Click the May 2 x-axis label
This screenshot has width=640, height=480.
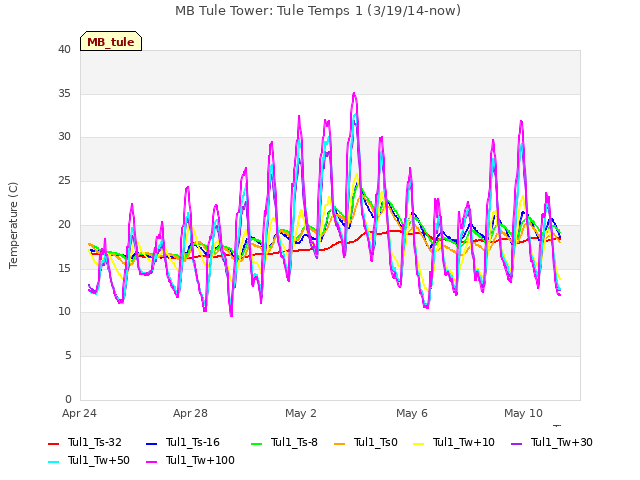(x=301, y=413)
